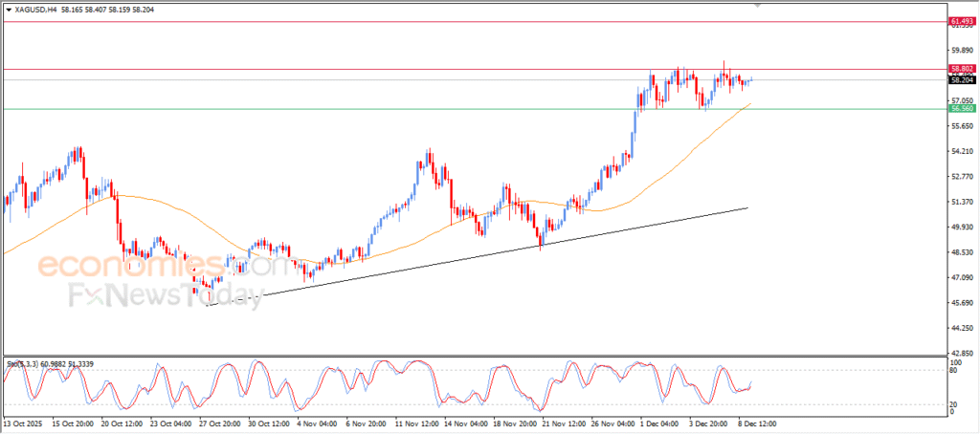
Task: Click the gray chart shift triangle marker
Action: (758, 5)
